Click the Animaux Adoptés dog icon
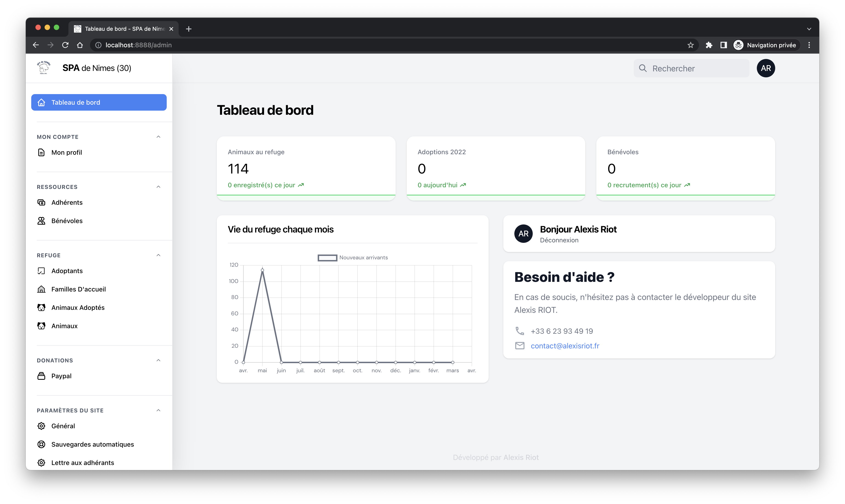 [41, 307]
